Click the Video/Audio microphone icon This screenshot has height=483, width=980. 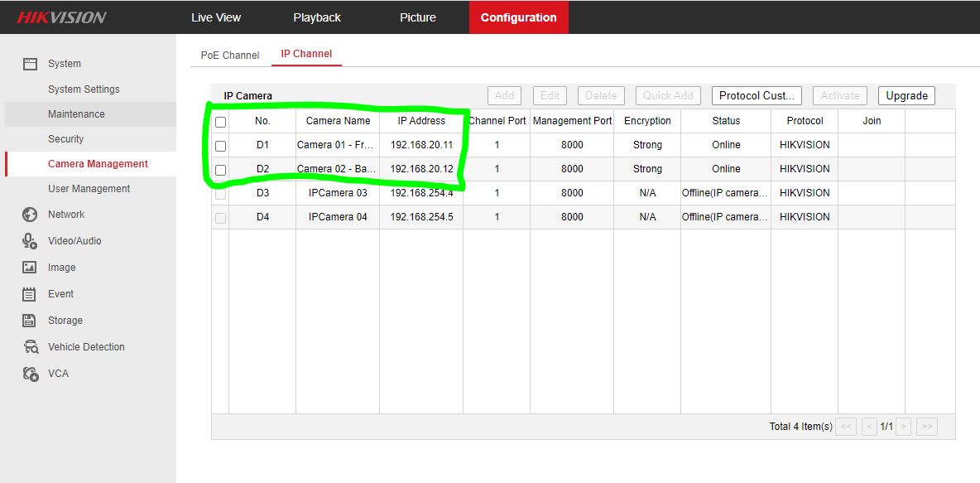pyautogui.click(x=30, y=241)
